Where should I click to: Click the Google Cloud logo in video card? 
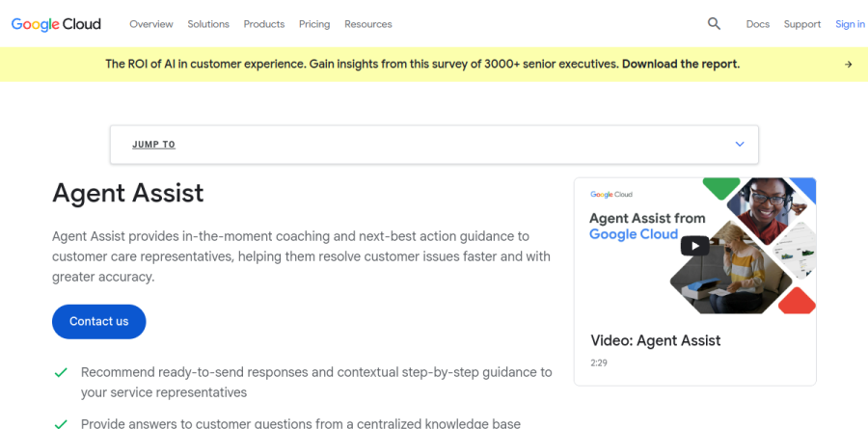(x=611, y=195)
